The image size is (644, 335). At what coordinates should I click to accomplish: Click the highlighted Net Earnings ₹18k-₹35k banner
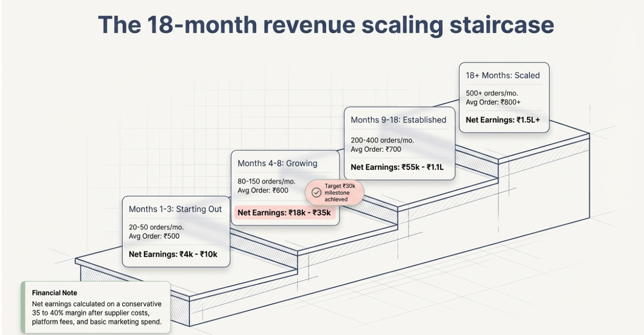(x=286, y=212)
